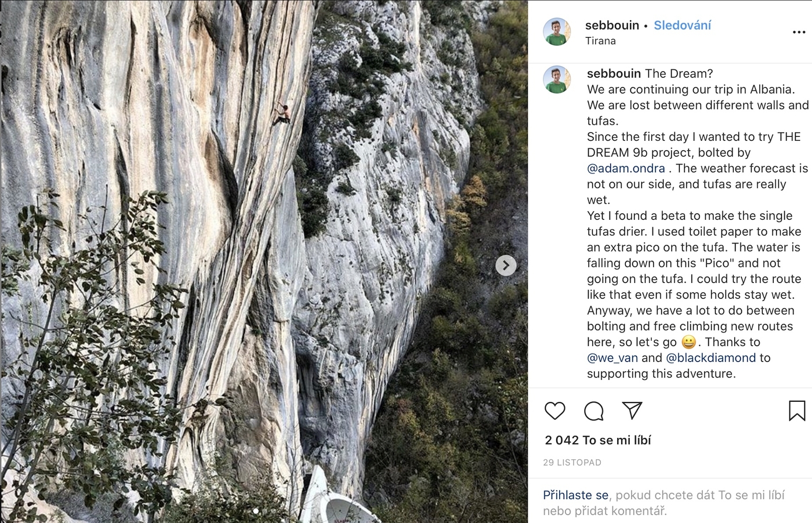Screen dimensions: 812x523
Task: Open the @we_van mention link
Action: click(x=612, y=358)
